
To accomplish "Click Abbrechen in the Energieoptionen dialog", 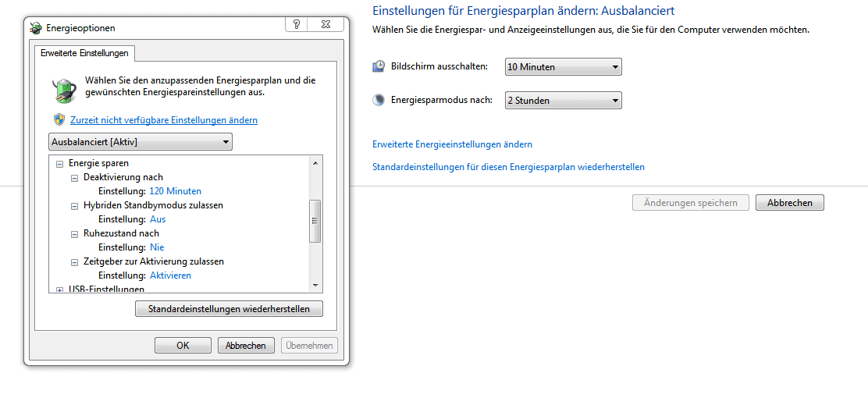I will [x=246, y=346].
